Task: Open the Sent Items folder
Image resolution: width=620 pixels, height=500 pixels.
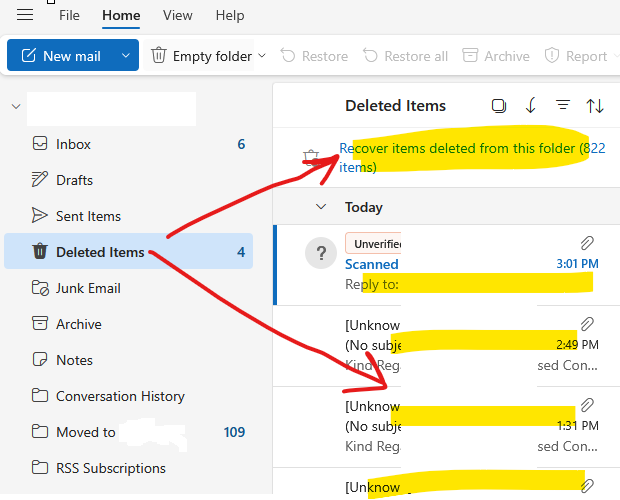Action: tap(129, 216)
